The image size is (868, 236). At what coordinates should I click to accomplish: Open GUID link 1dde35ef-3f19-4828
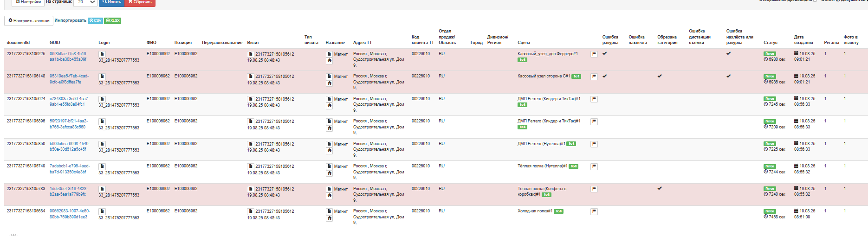click(69, 191)
